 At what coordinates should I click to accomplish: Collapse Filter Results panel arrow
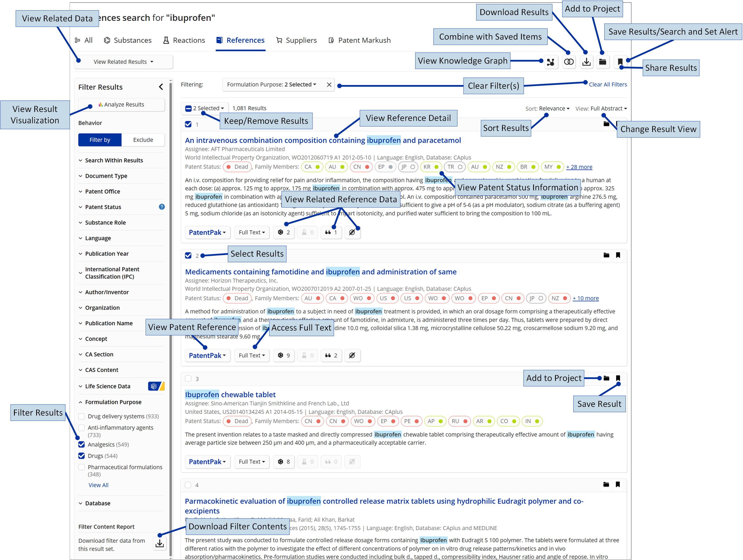[x=161, y=87]
